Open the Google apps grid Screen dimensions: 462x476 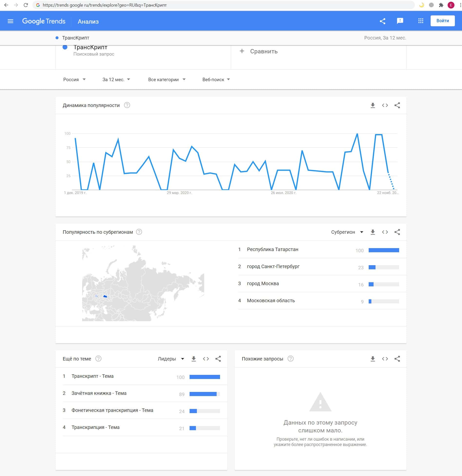pos(421,21)
